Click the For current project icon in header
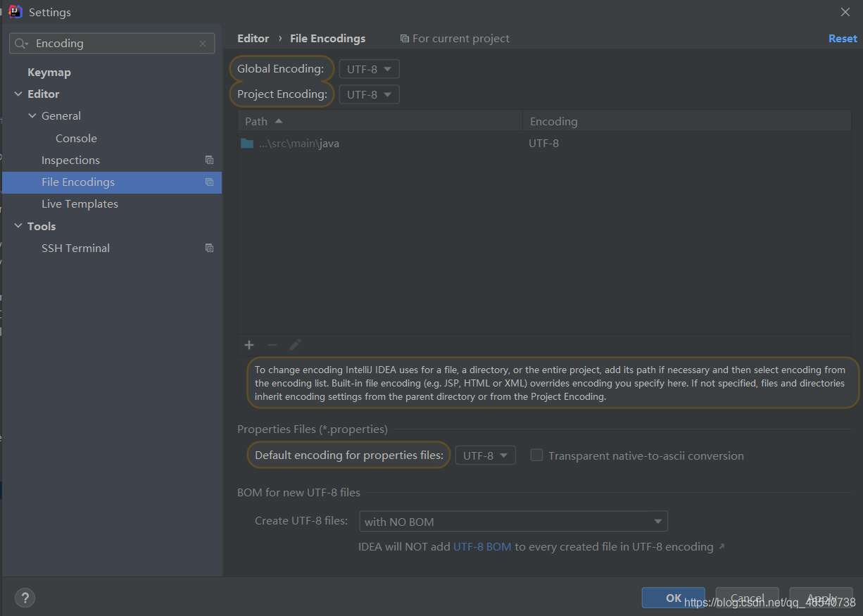The image size is (863, 616). coord(404,38)
